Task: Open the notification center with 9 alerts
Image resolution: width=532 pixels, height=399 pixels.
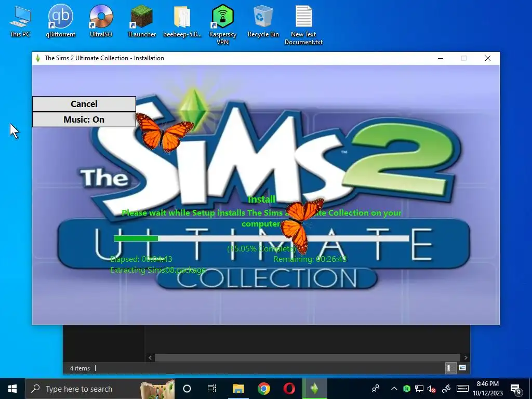Action: tap(516, 389)
